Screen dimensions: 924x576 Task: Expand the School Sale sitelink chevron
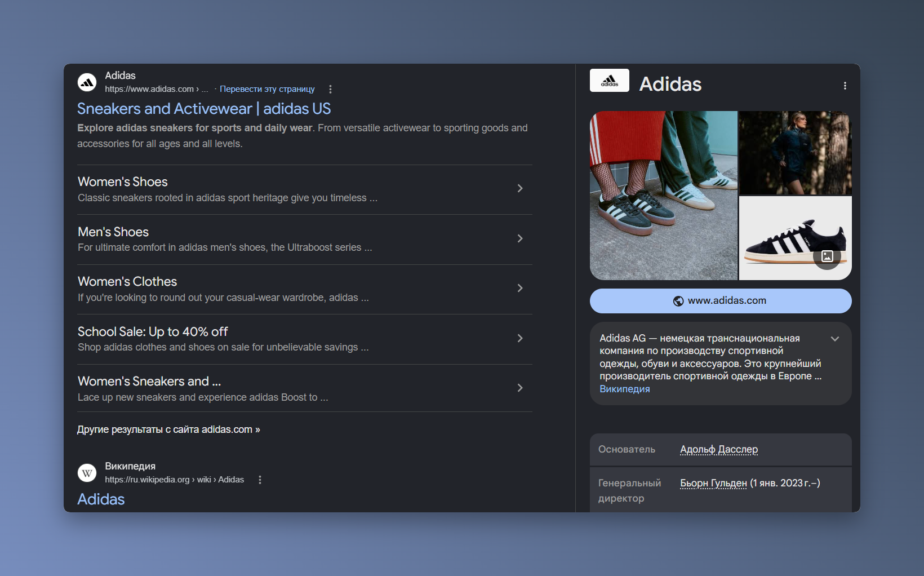(x=520, y=338)
